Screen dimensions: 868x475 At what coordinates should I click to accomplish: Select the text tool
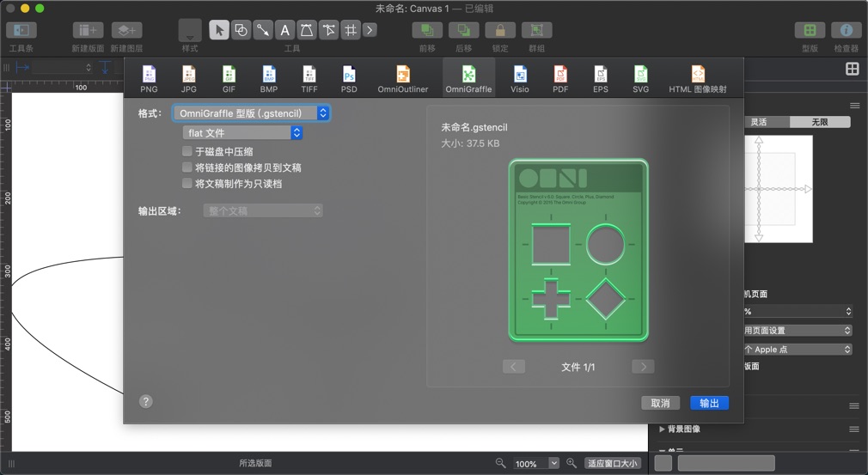click(284, 30)
